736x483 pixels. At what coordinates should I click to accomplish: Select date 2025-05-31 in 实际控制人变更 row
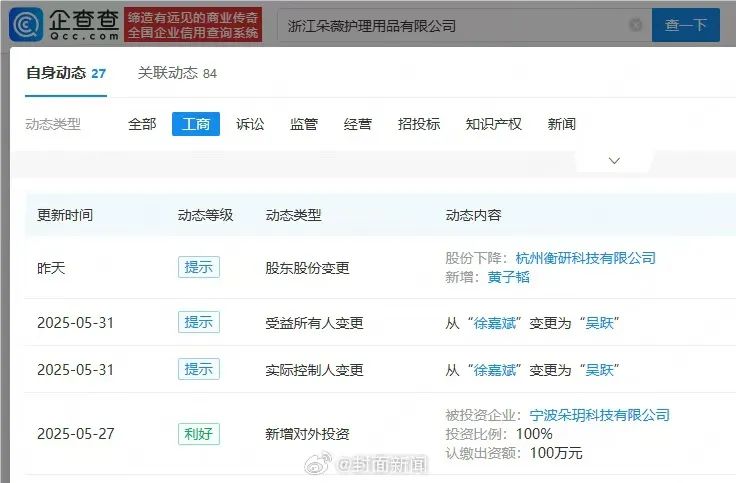point(76,370)
